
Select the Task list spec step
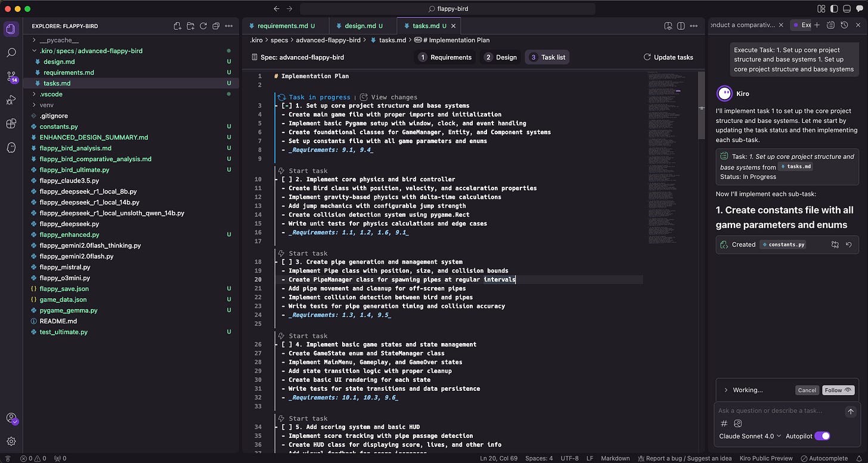(547, 57)
